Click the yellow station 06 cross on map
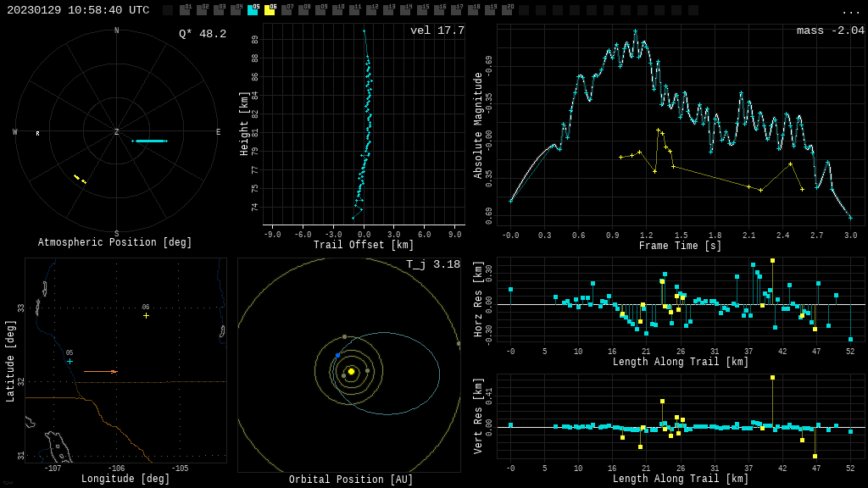 point(146,315)
